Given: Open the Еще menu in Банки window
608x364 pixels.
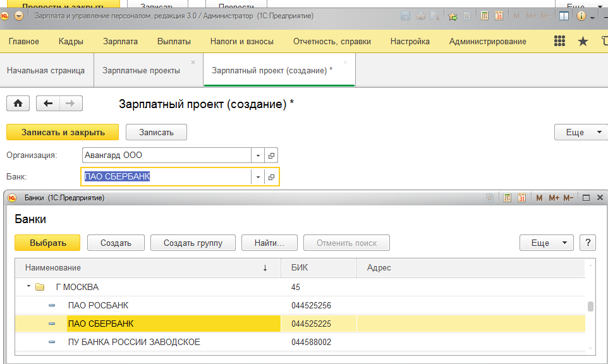Looking at the screenshot, I should (x=546, y=243).
